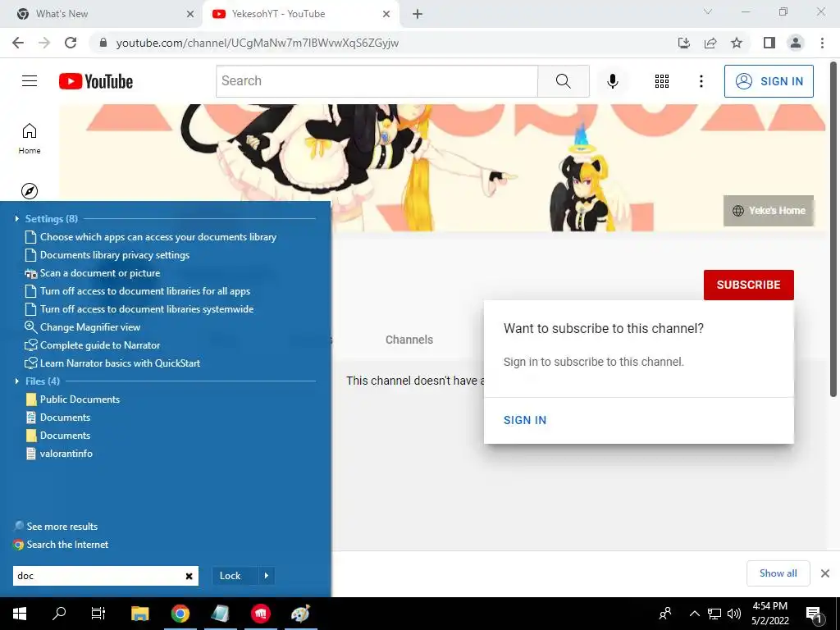Image resolution: width=840 pixels, height=630 pixels.
Task: Collapse the Settings (8) group
Action: [x=17, y=218]
